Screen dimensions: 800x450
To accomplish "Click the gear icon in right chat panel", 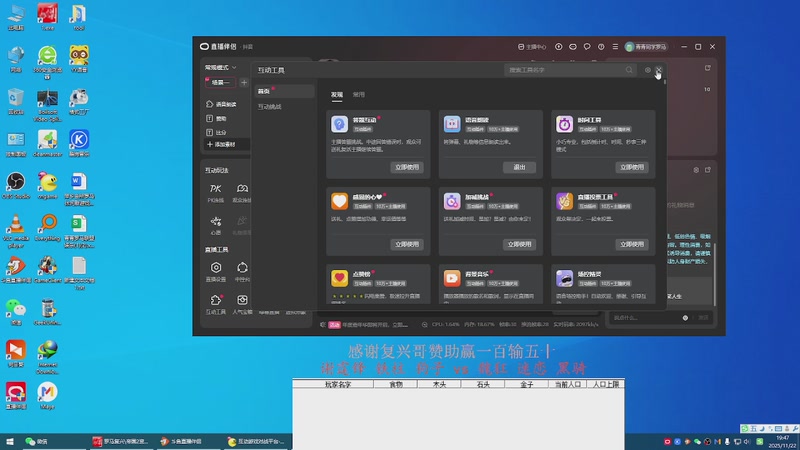I will coord(696,170).
